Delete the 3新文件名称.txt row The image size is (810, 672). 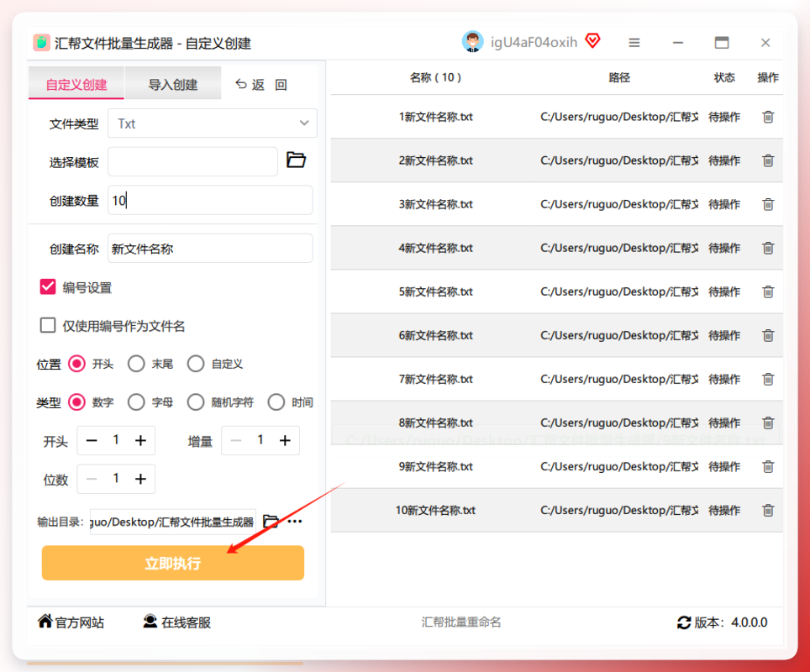coord(768,205)
